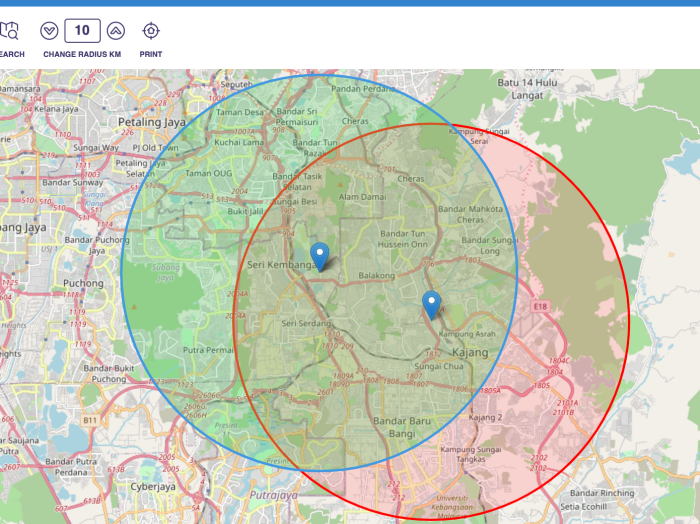The image size is (700, 524).
Task: Click the Balakong label on the map
Action: coord(377,275)
